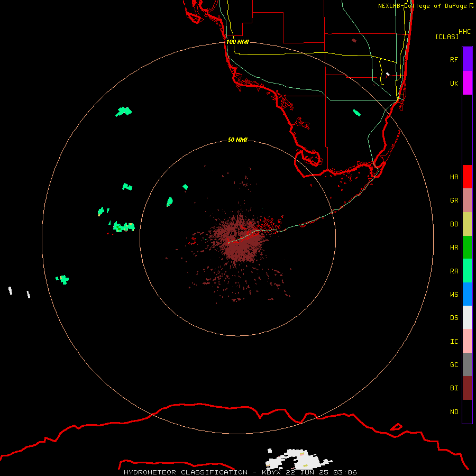Click the RA legend label
Screen dimensions: 476x476
[454, 271]
